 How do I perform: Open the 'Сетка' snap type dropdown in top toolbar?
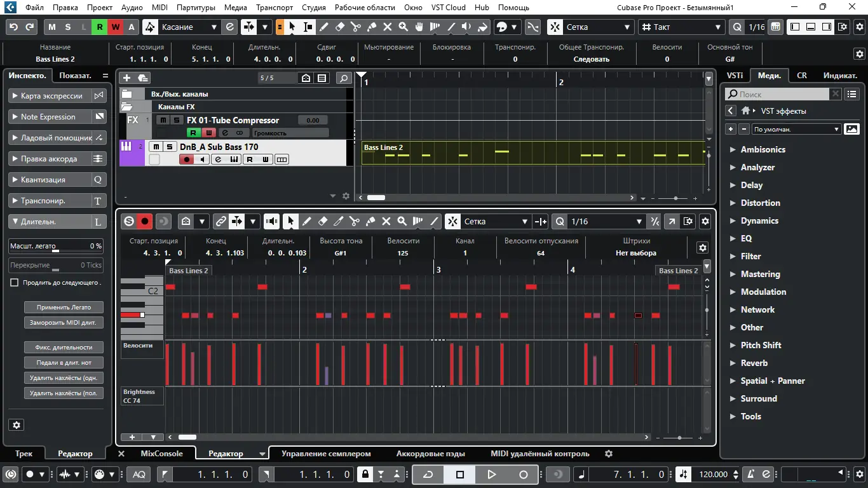598,27
